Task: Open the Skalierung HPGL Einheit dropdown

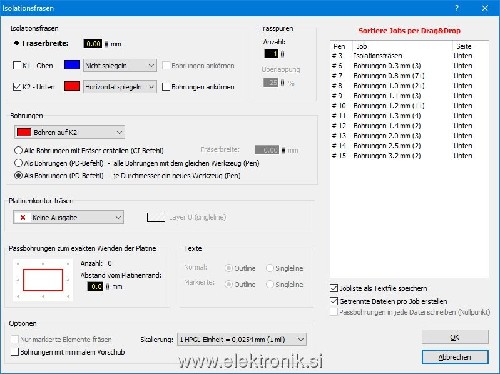Action: pyautogui.click(x=242, y=339)
